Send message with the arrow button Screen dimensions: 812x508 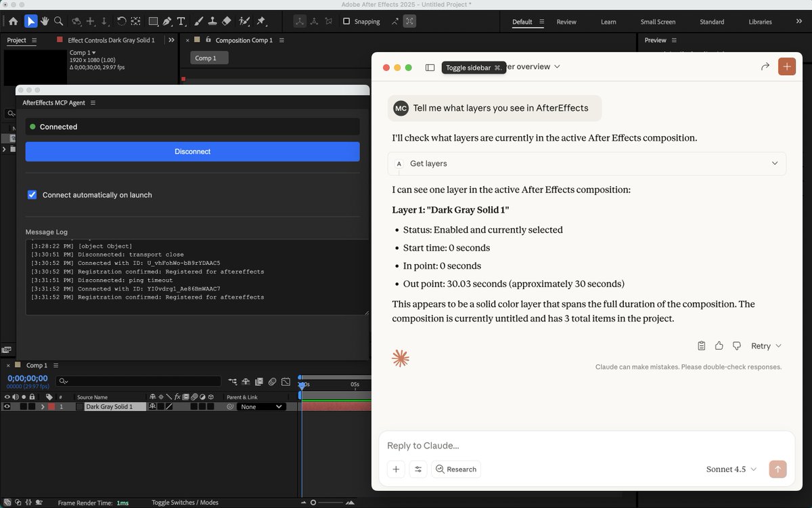click(x=777, y=469)
